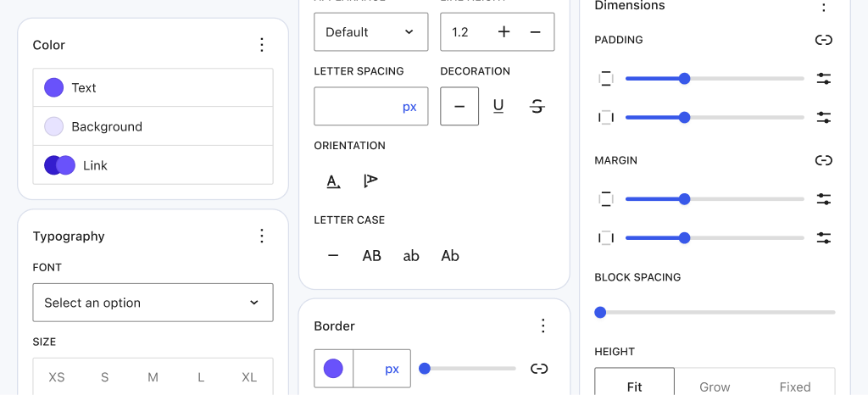Open Background color setting
This screenshot has width=868, height=395.
(153, 126)
